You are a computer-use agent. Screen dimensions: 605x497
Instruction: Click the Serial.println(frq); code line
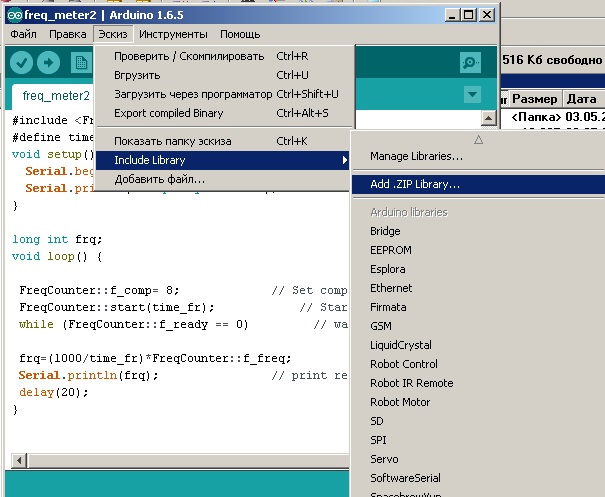(x=88, y=375)
